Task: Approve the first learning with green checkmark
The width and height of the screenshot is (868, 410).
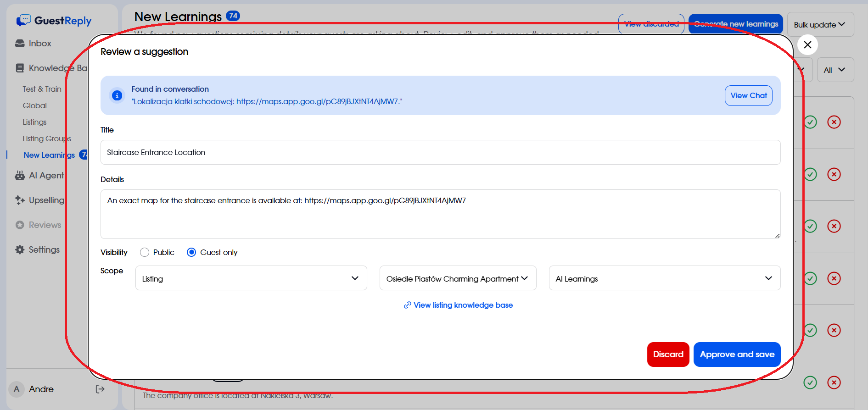Action: point(810,122)
